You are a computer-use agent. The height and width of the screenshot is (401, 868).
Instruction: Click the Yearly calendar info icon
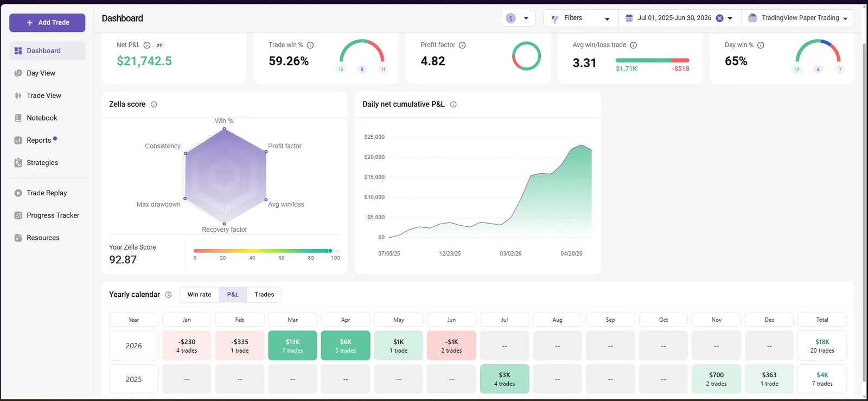click(x=168, y=295)
